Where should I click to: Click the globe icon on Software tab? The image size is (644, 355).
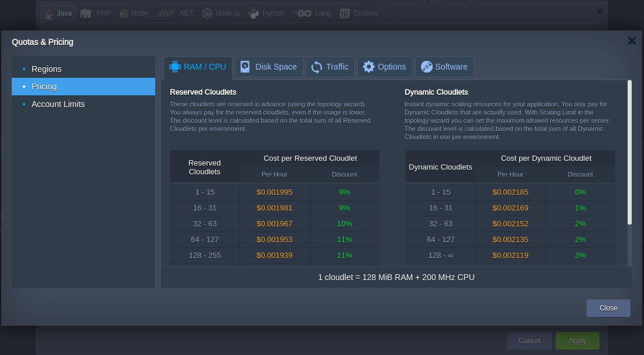point(426,66)
